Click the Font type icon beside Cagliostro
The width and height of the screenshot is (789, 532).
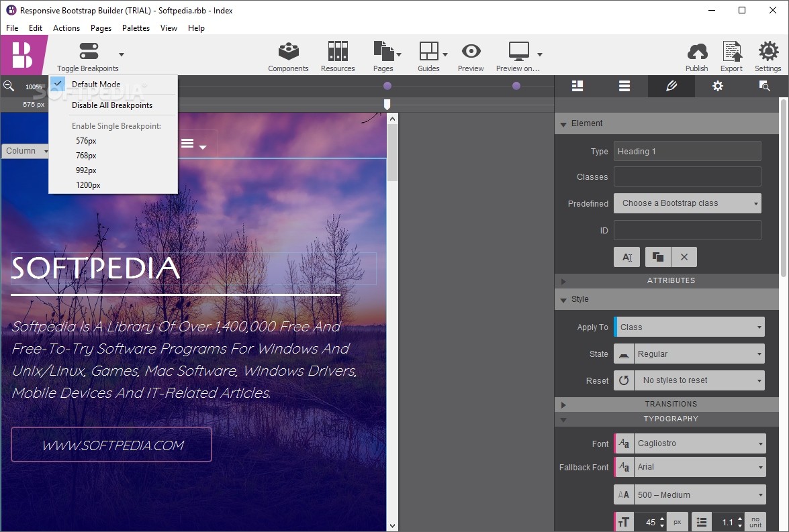pyautogui.click(x=624, y=443)
